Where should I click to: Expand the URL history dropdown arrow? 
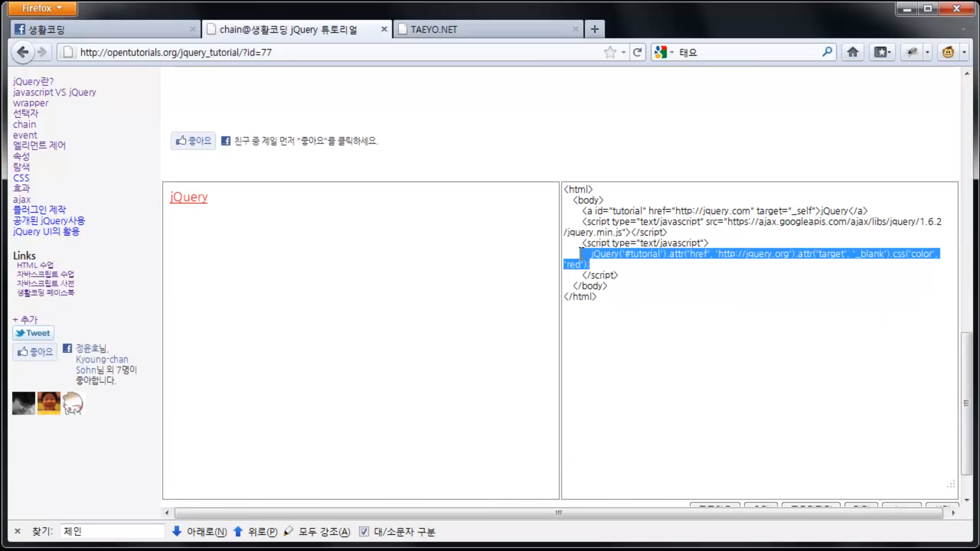pos(623,52)
